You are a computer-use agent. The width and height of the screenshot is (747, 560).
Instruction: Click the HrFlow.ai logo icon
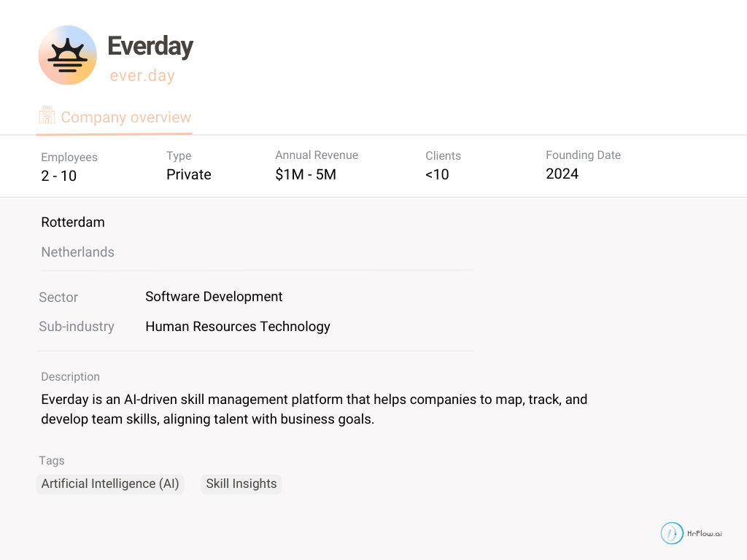click(x=672, y=533)
